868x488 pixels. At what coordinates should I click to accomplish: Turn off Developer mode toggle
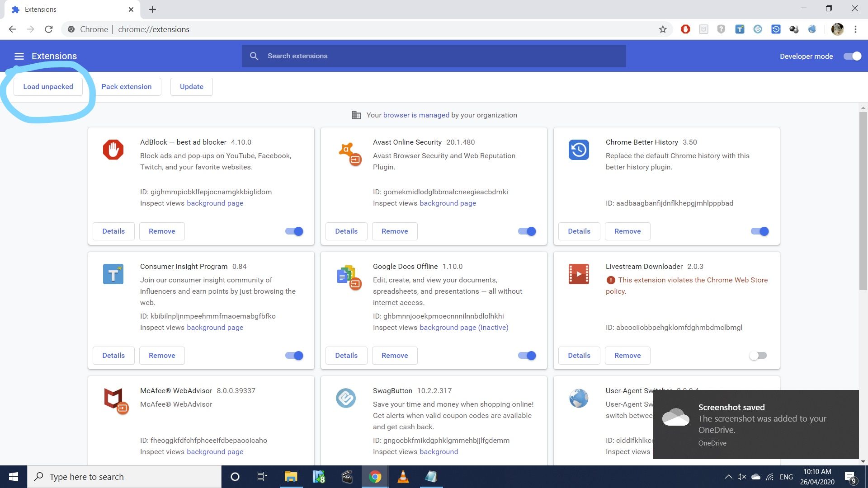tap(852, 56)
